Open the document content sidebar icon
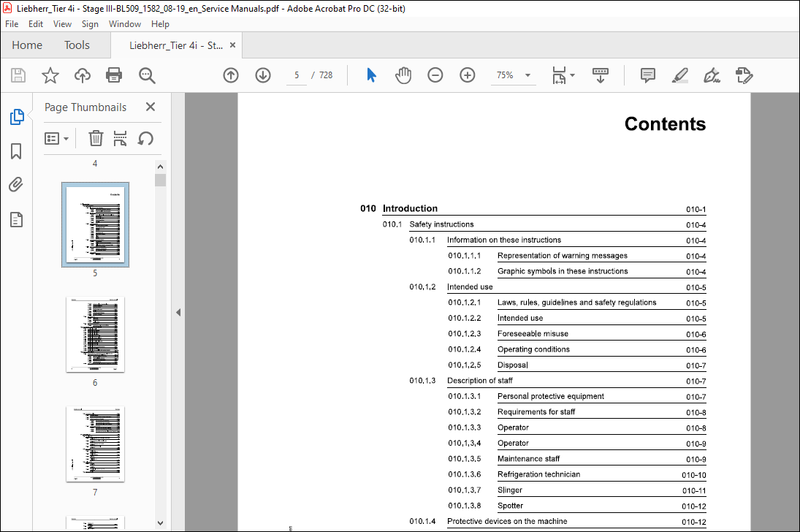The width and height of the screenshot is (800, 532). 16,219
